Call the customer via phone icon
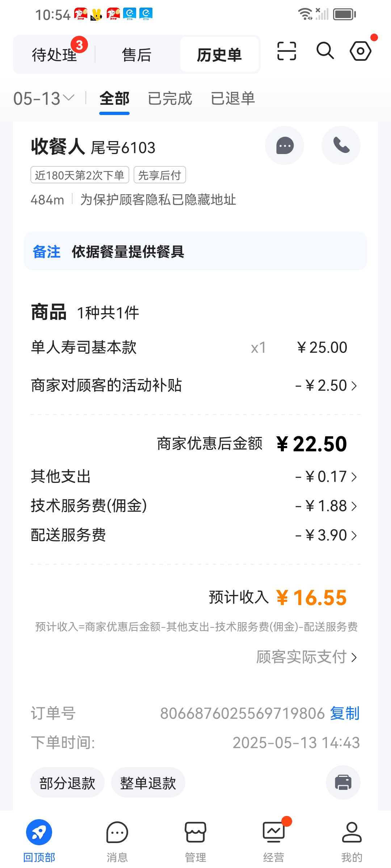Screen dimensions: 391x868 click(341, 145)
